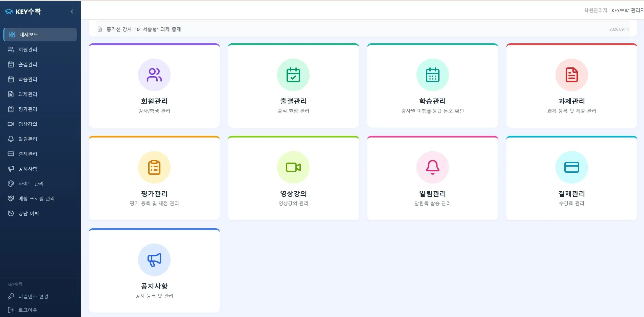
Task: Open the 회원관리 card title
Action: [x=154, y=101]
